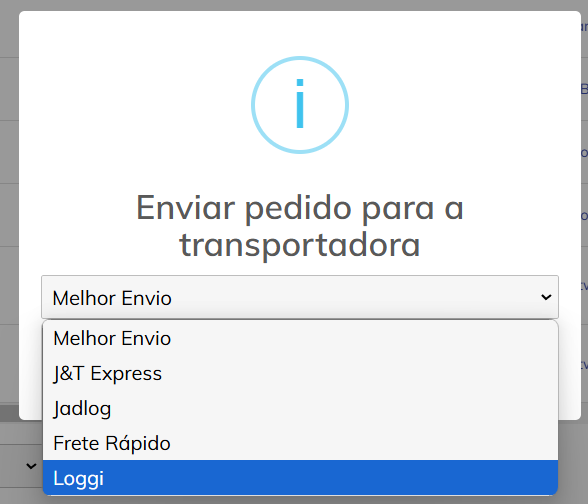This screenshot has width=588, height=504.
Task: Click the blue info circle icon
Action: (x=300, y=105)
